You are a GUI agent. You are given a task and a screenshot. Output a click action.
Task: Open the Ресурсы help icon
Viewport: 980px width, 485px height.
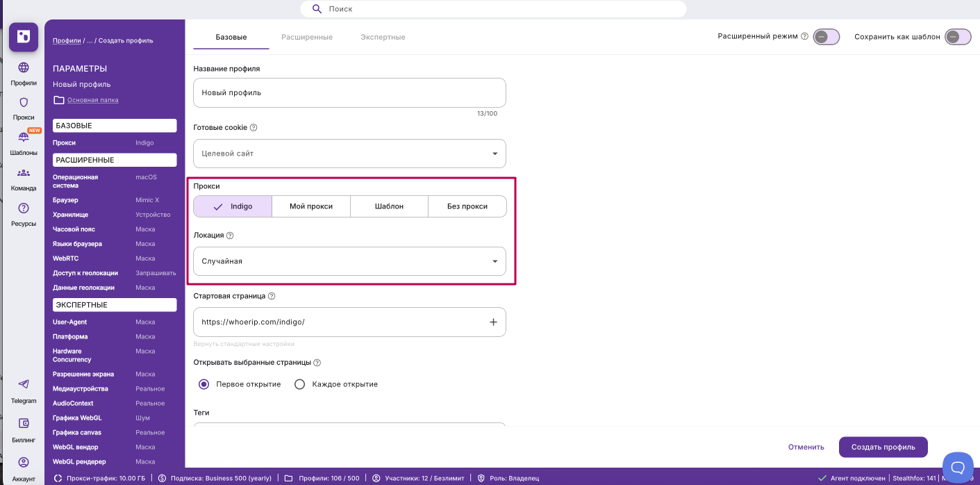(x=24, y=208)
